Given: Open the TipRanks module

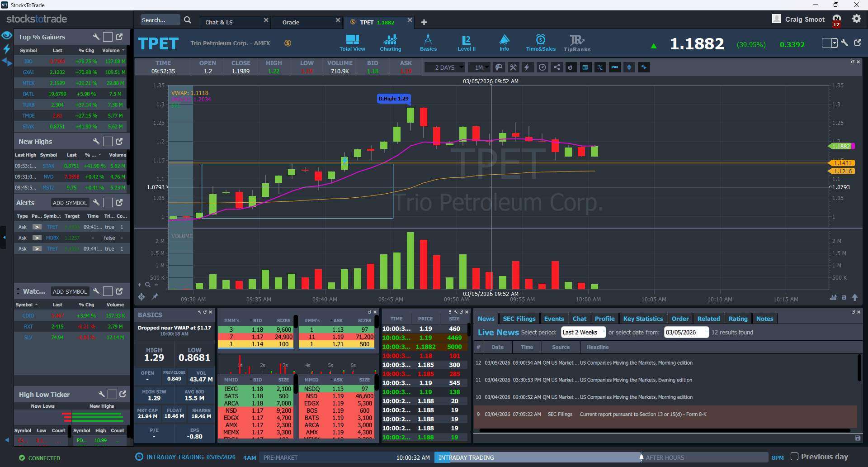Looking at the screenshot, I should (577, 43).
